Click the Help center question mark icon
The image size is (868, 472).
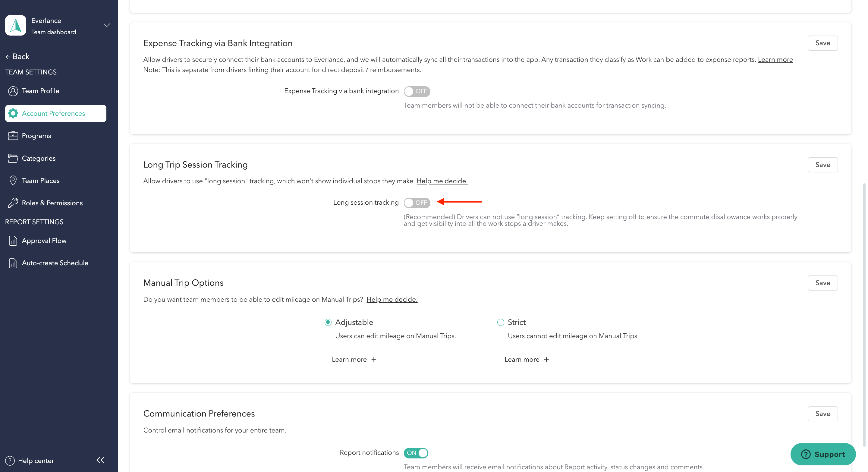[x=10, y=461]
